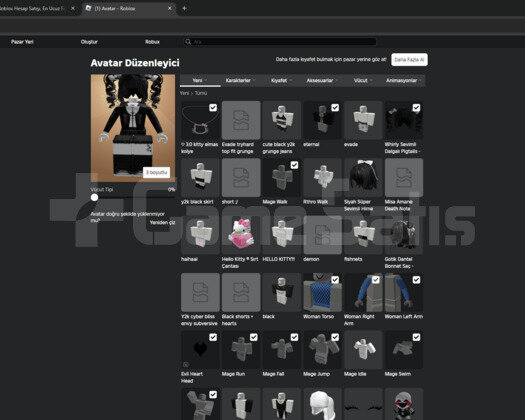Click the Yeni breadcrumb link
Image resolution: width=525 pixels, height=420 pixels.
point(184,93)
